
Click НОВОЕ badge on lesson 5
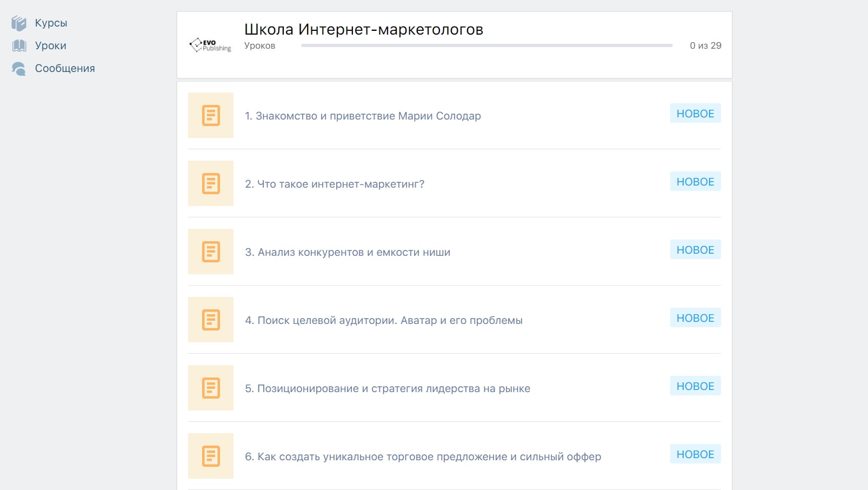point(696,386)
